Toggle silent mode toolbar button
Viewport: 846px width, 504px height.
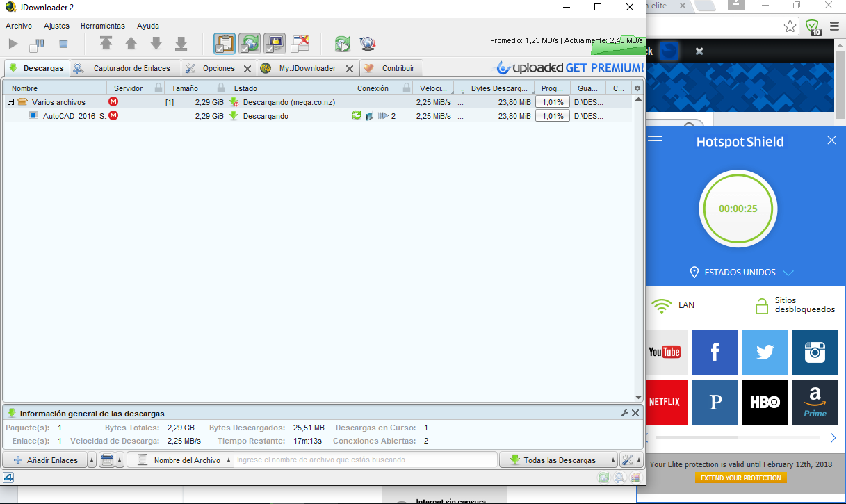pyautogui.click(x=300, y=44)
